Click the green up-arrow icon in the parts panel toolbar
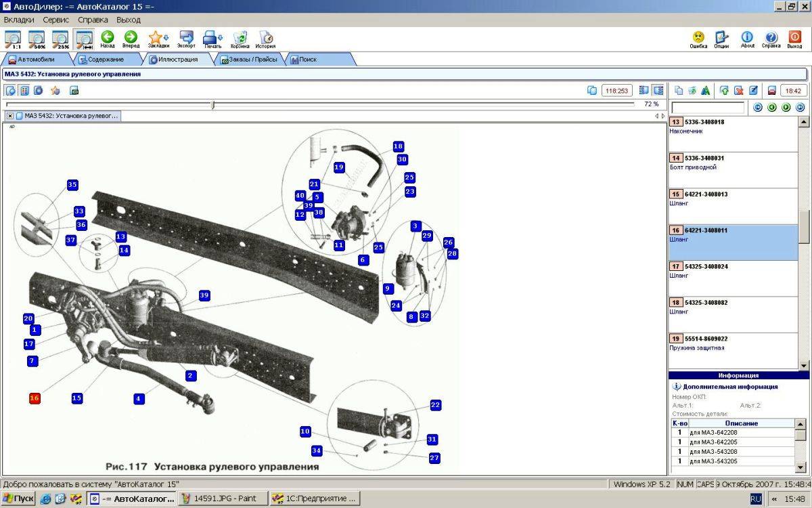 click(x=724, y=90)
